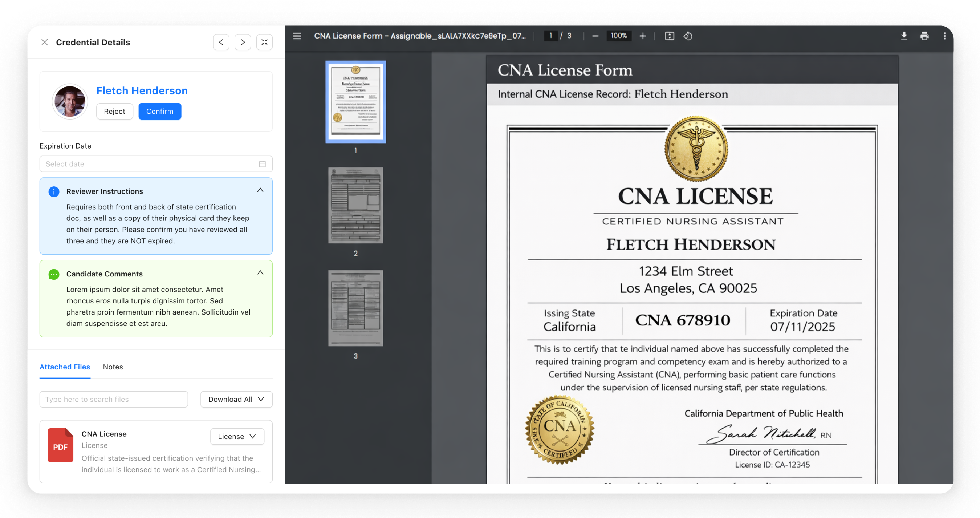Click the Credential Details heading
Viewport: 980px width, 518px height.
tap(93, 42)
